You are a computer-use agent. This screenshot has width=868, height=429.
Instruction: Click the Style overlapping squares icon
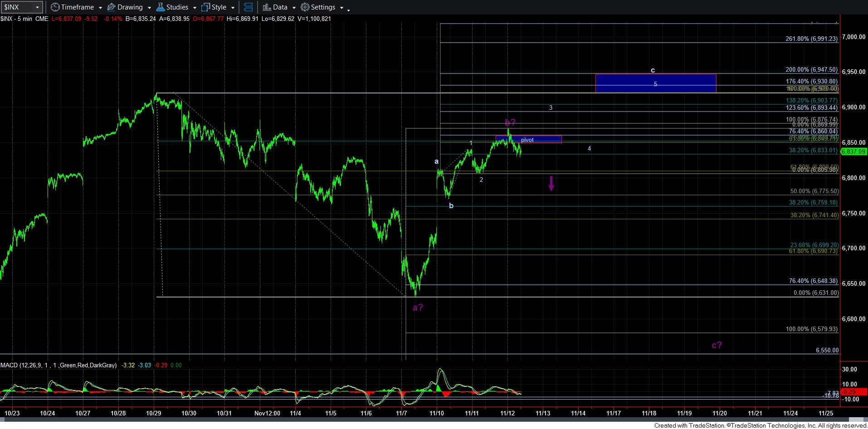coord(205,7)
